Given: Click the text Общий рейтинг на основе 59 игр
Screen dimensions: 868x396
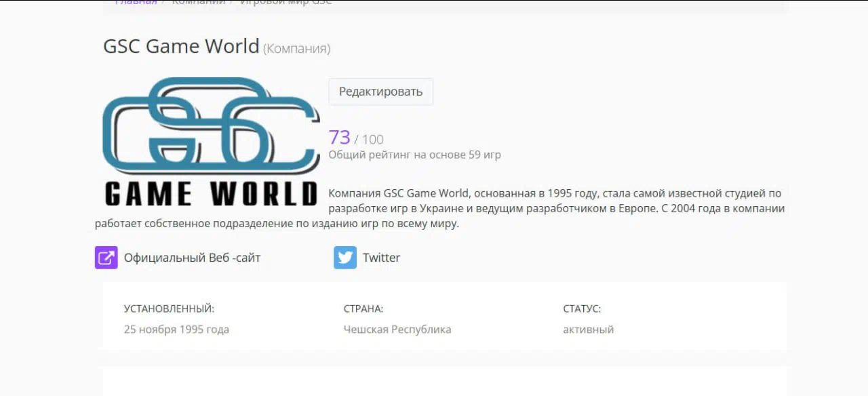Looking at the screenshot, I should tap(414, 155).
